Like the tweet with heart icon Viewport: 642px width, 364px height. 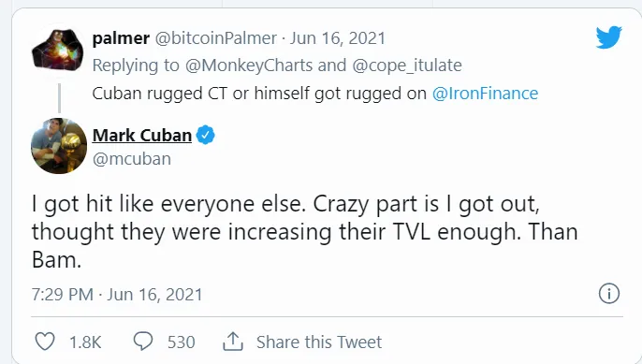[45, 342]
